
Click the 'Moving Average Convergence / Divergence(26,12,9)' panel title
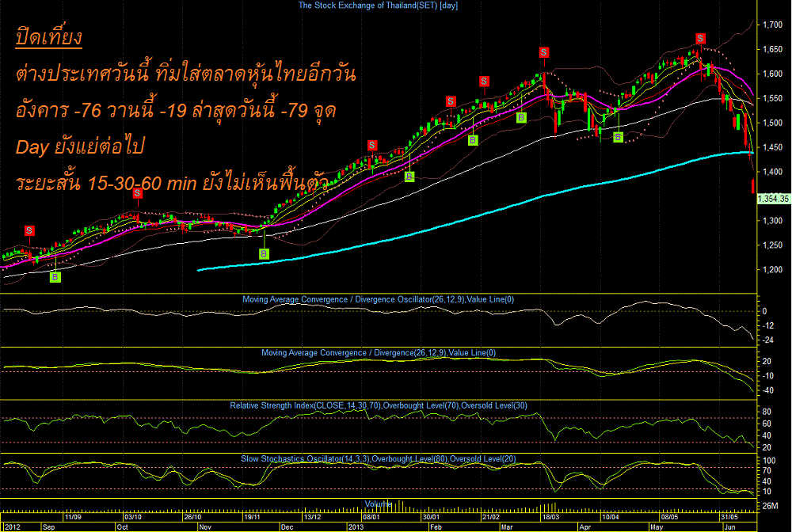coord(379,353)
